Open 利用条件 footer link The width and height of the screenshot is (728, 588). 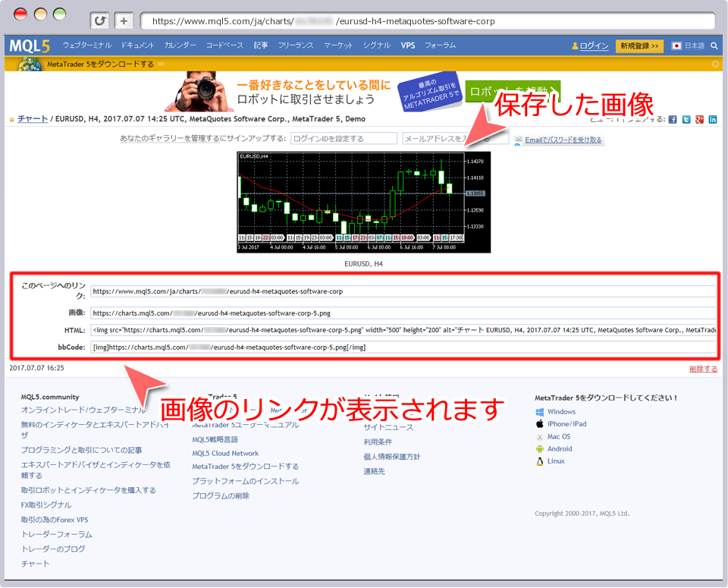[x=378, y=442]
